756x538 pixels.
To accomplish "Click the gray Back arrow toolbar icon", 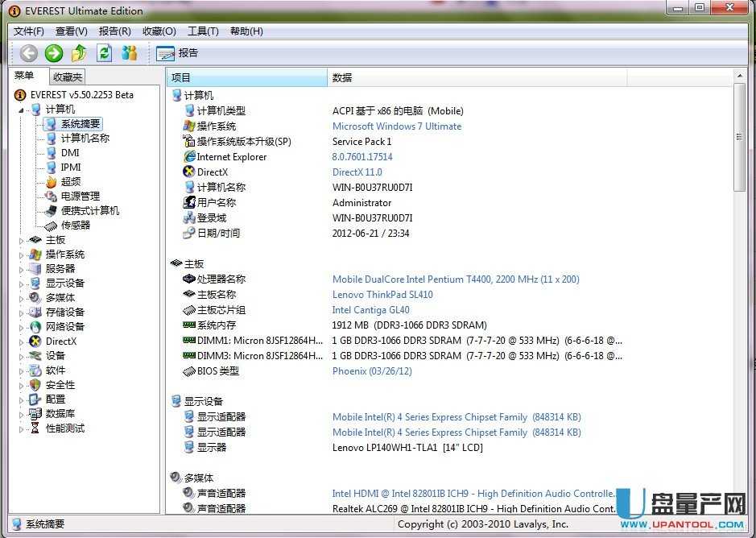I will click(x=29, y=53).
